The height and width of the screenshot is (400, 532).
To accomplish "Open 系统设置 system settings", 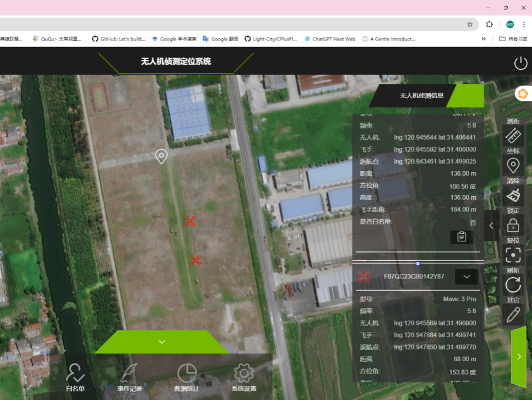I will click(244, 377).
